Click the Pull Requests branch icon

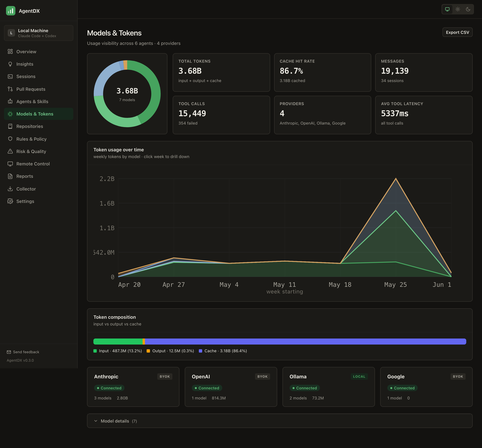click(x=10, y=89)
